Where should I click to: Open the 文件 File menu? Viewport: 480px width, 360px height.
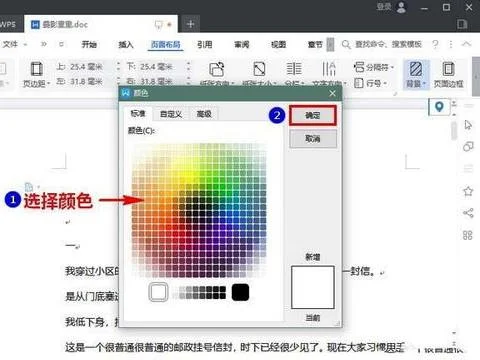tap(10, 44)
